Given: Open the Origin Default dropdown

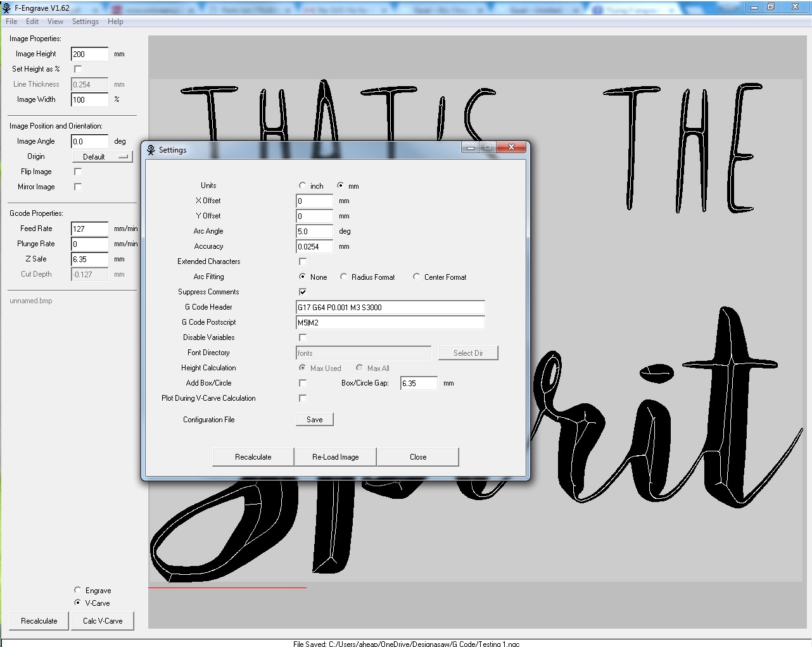Looking at the screenshot, I should coord(102,157).
